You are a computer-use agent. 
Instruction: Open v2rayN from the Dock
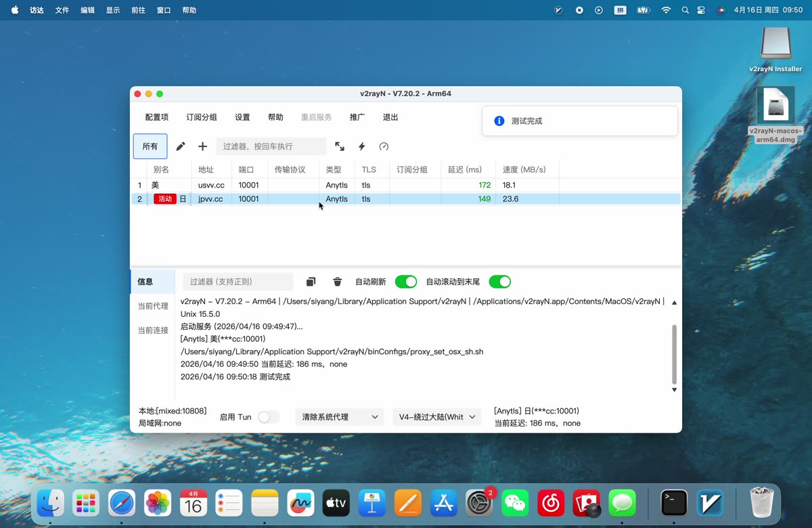pos(710,503)
